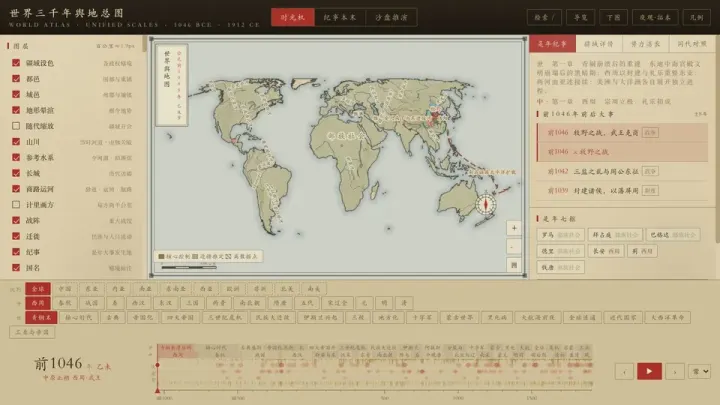Screen dimensions: 720x405
Task: Switch to the 时光机 mode tab
Action: [292, 17]
